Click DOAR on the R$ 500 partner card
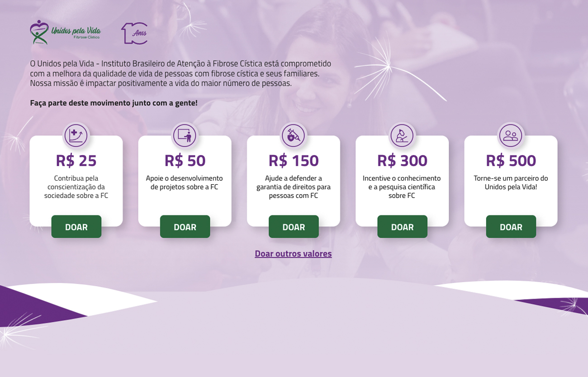588x377 pixels. click(511, 227)
